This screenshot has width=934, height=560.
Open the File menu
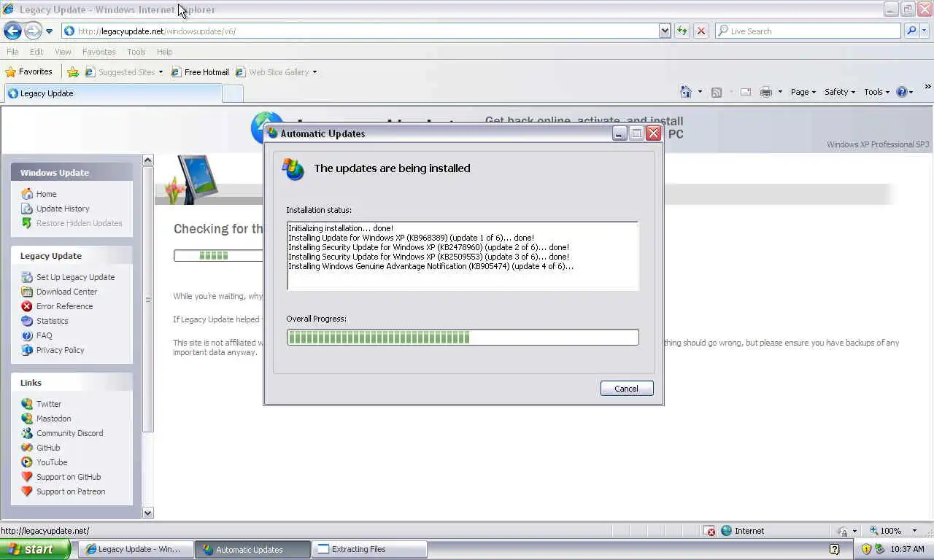point(12,52)
